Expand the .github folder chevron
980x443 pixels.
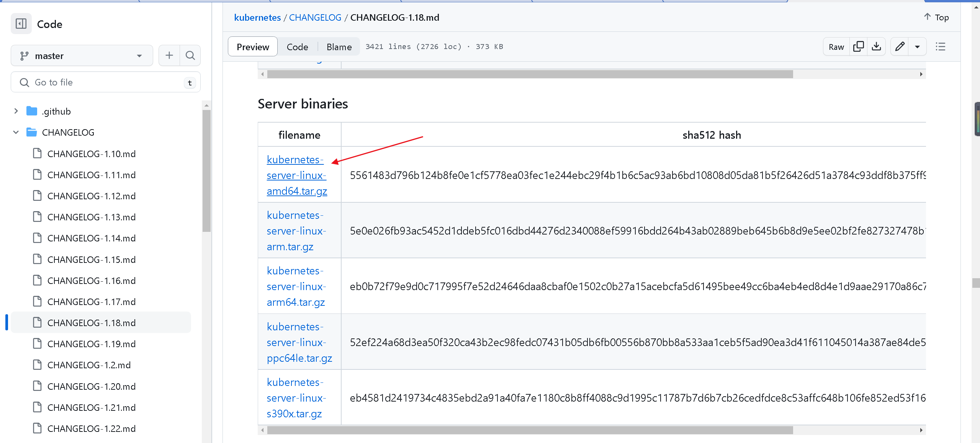[x=16, y=111]
